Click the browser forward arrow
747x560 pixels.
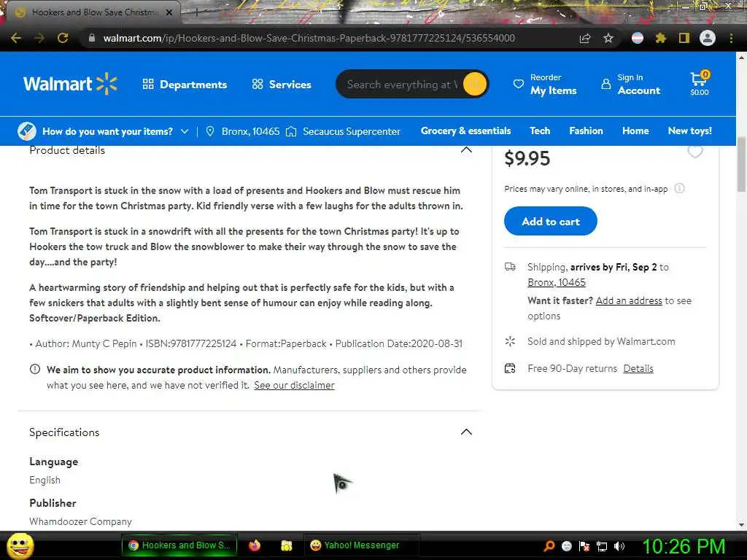39,38
